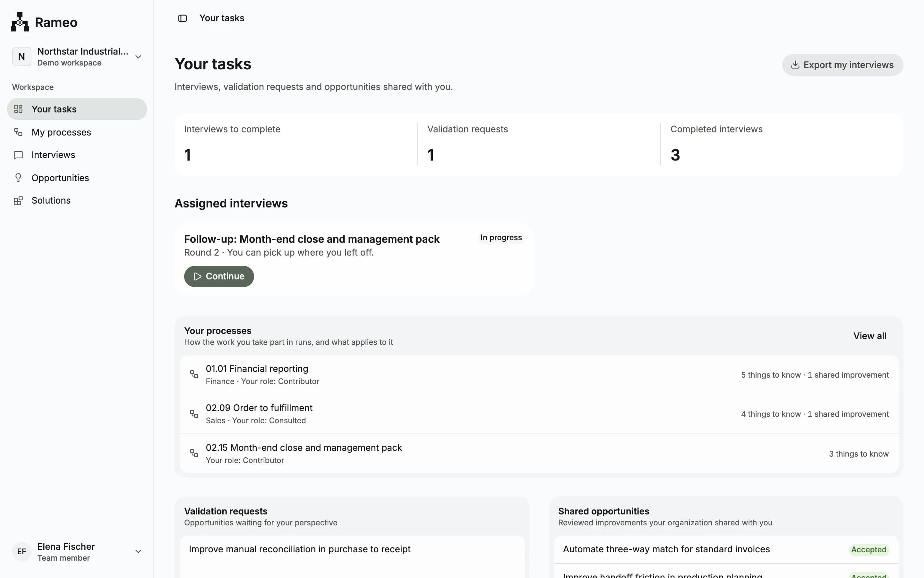Toggle the sidebar panel icon

(183, 18)
